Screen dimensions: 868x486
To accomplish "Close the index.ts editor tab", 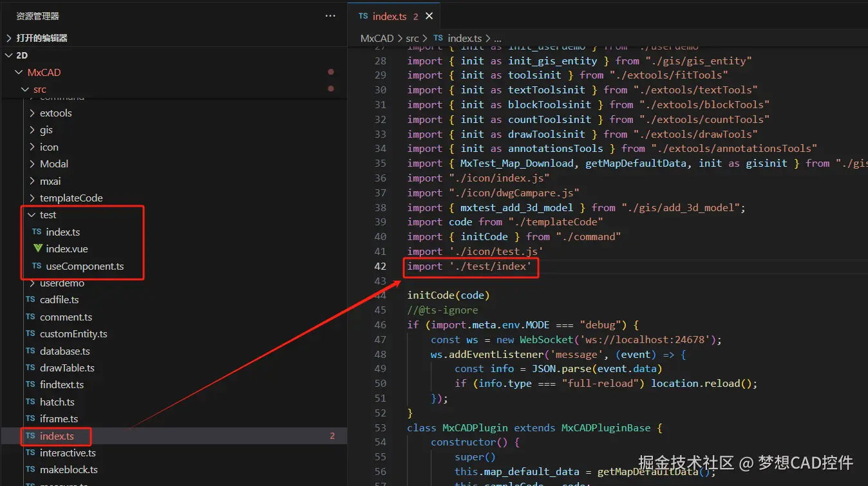I will (429, 16).
